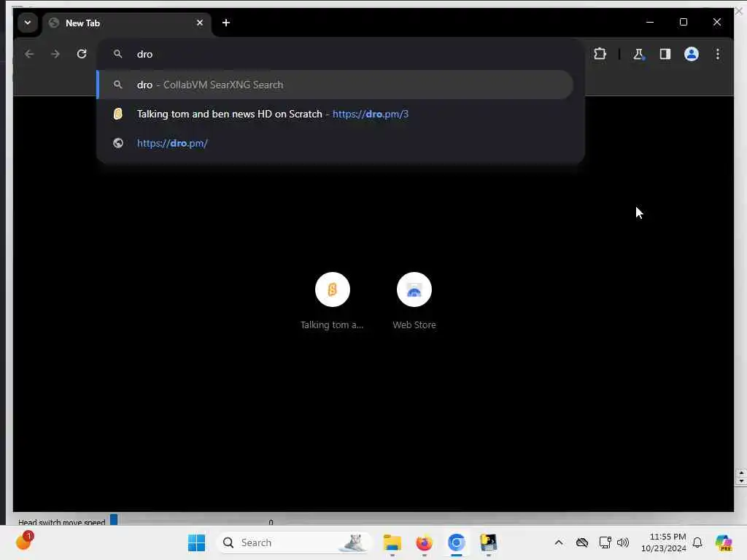
Task: Click the Head switch move speed slider
Action: pyautogui.click(x=114, y=519)
